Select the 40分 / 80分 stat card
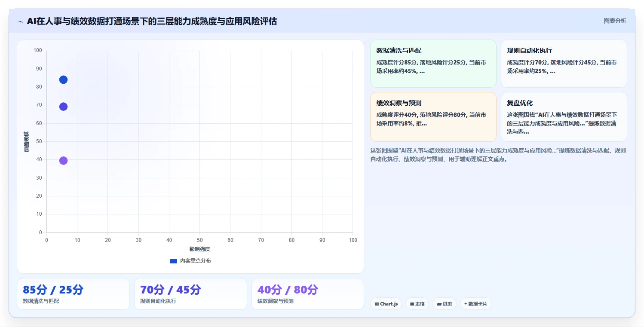This screenshot has height=327, width=644. point(308,294)
